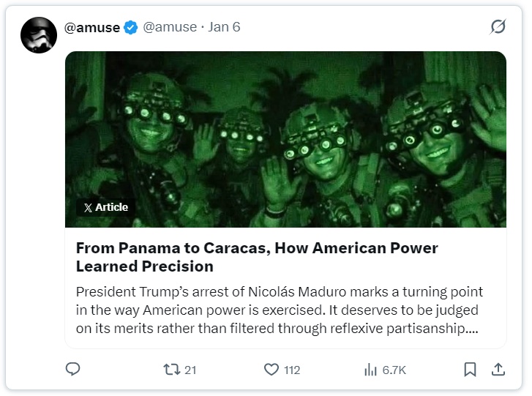This screenshot has height=396, width=532.
Task: Like the post with heart icon
Action: 271,370
